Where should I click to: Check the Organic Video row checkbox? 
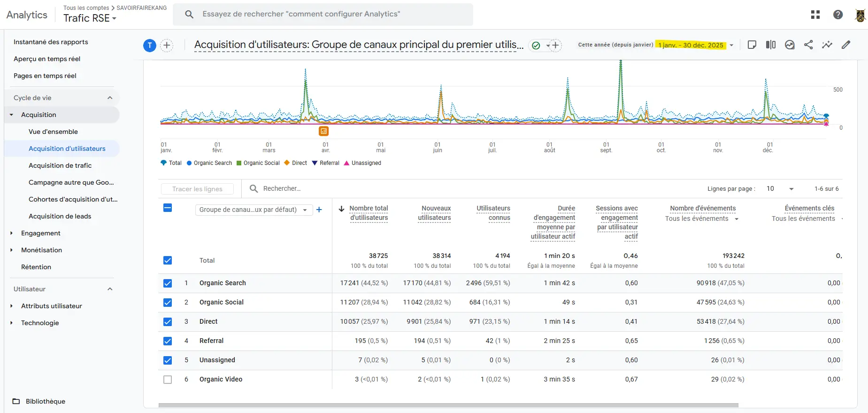(x=168, y=380)
